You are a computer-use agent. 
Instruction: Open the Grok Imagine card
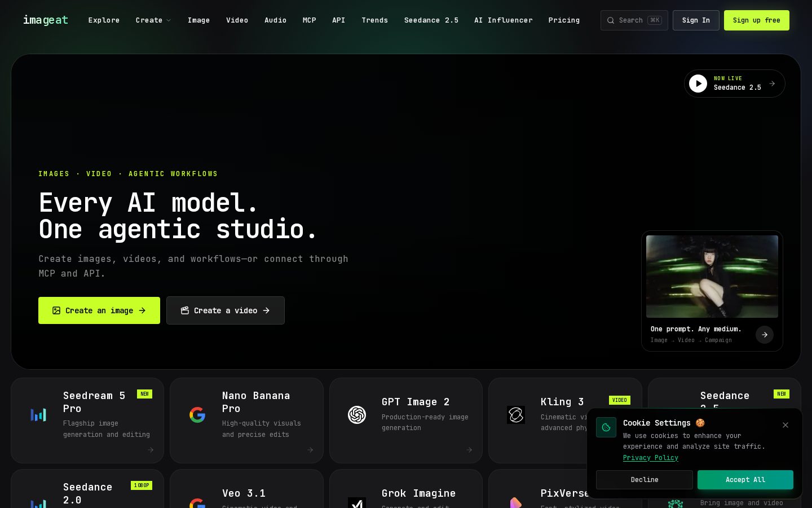coord(406,489)
